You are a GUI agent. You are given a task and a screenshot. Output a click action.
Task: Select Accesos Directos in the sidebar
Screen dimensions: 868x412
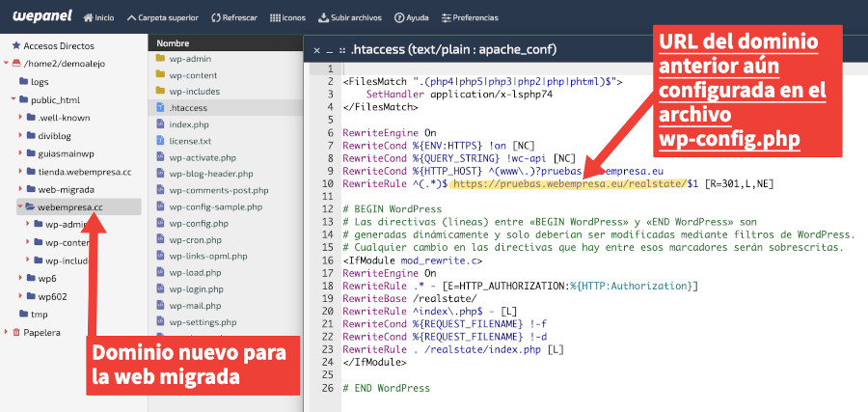pyautogui.click(x=53, y=46)
